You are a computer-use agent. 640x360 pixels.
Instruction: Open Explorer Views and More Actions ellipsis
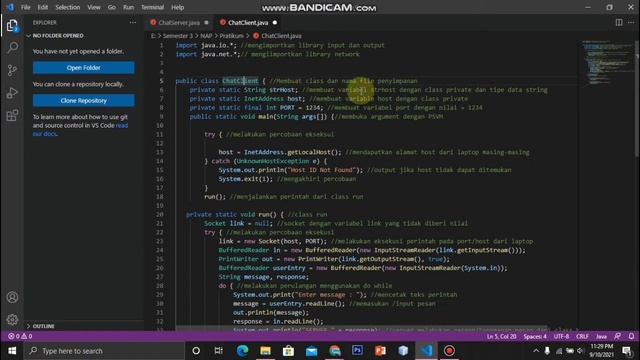[133, 22]
